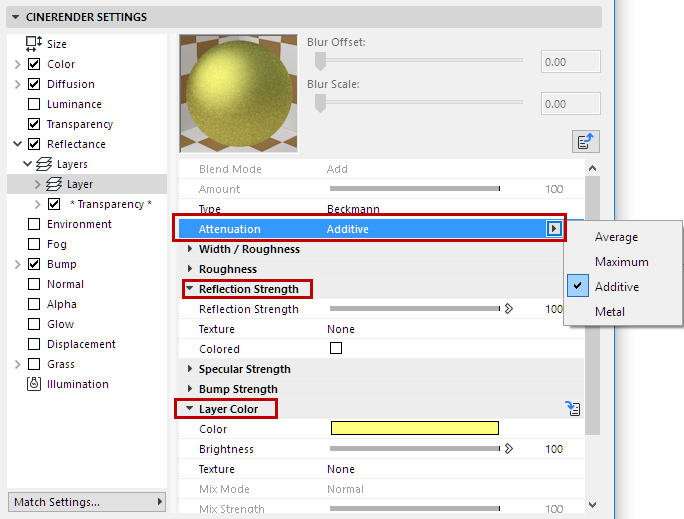This screenshot has width=684, height=519.
Task: Click the export settings icon beside preview
Action: coord(585,141)
